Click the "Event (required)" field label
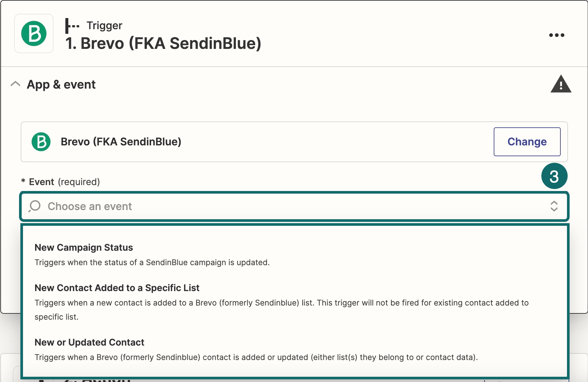The height and width of the screenshot is (382, 588). [x=64, y=182]
